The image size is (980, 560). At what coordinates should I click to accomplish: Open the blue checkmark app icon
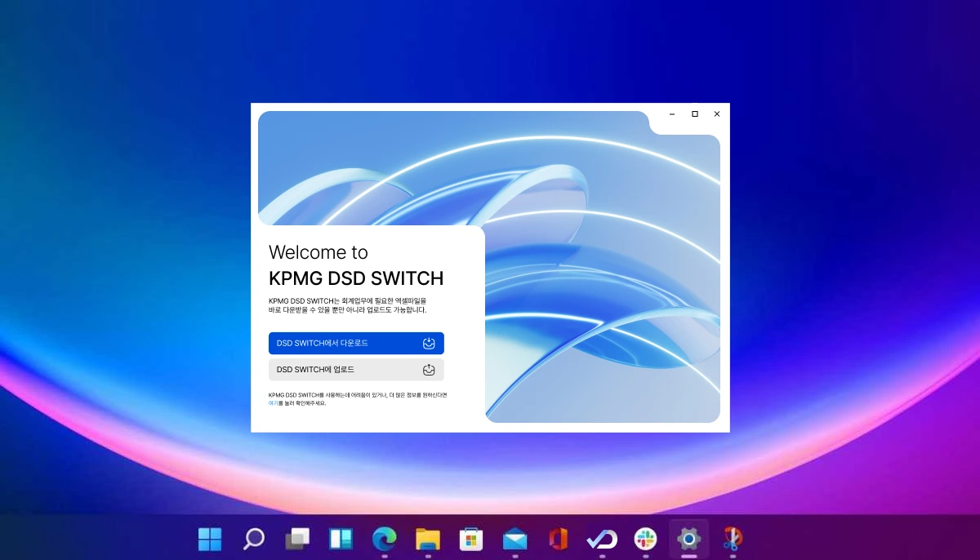point(602,539)
